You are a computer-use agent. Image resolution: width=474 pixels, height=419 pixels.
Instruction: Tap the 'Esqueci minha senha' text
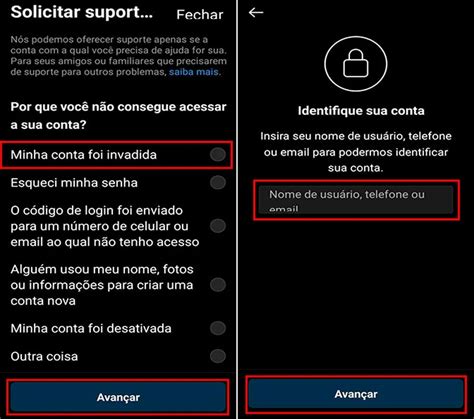click(x=74, y=183)
